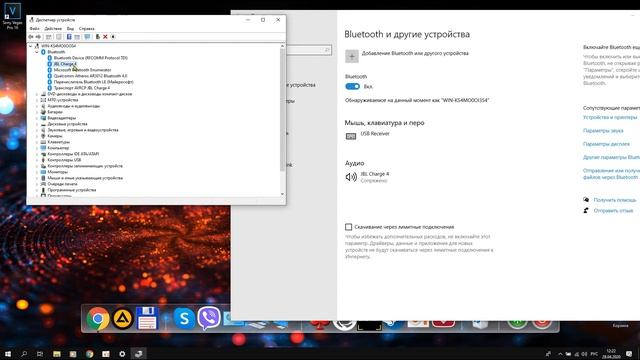Open the Windows Start menu
Screen dimensions: 640x360
8,354
